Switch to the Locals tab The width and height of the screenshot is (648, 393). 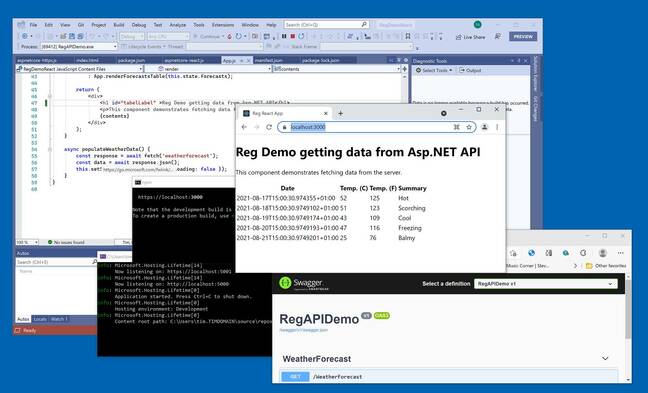40,319
